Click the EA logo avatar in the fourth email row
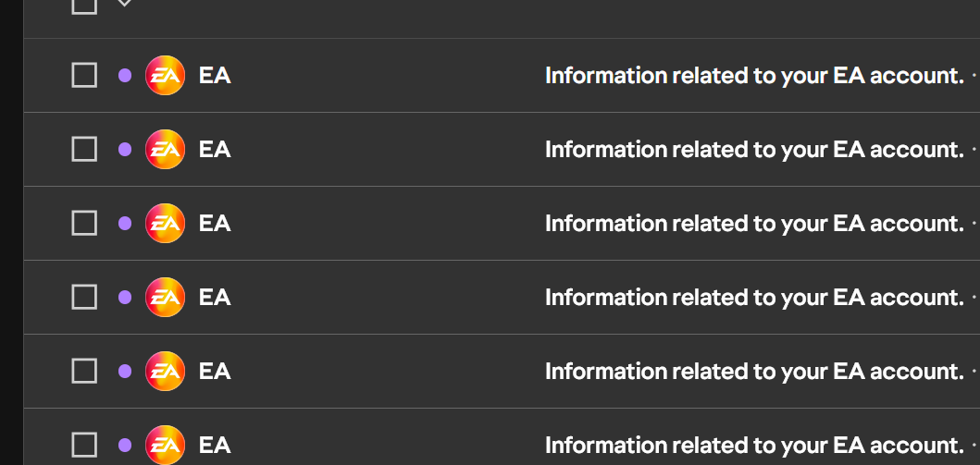This screenshot has height=465, width=980. pos(165,297)
